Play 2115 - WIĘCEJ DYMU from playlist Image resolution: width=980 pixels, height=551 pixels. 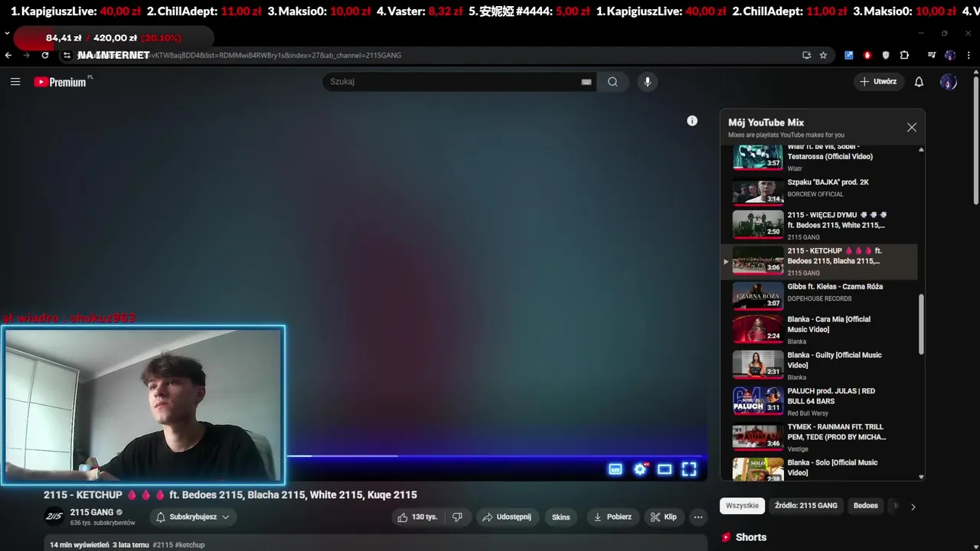(819, 225)
